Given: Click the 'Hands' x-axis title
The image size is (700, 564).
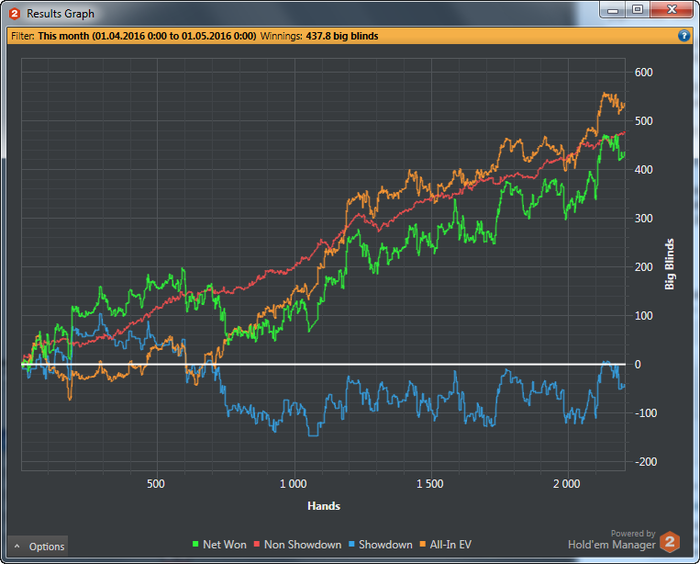Looking at the screenshot, I should pos(324,506).
